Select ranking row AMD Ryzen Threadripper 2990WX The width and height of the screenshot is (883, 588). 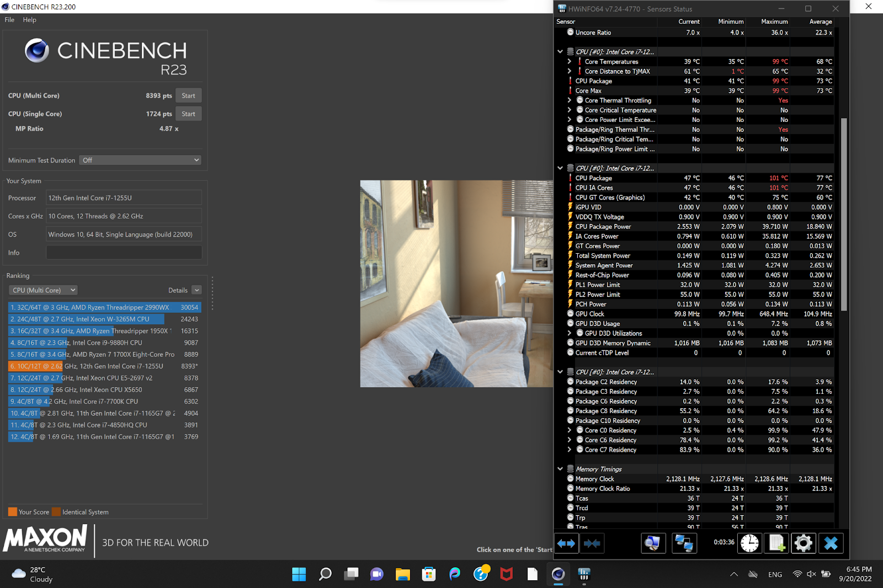pyautogui.click(x=105, y=308)
